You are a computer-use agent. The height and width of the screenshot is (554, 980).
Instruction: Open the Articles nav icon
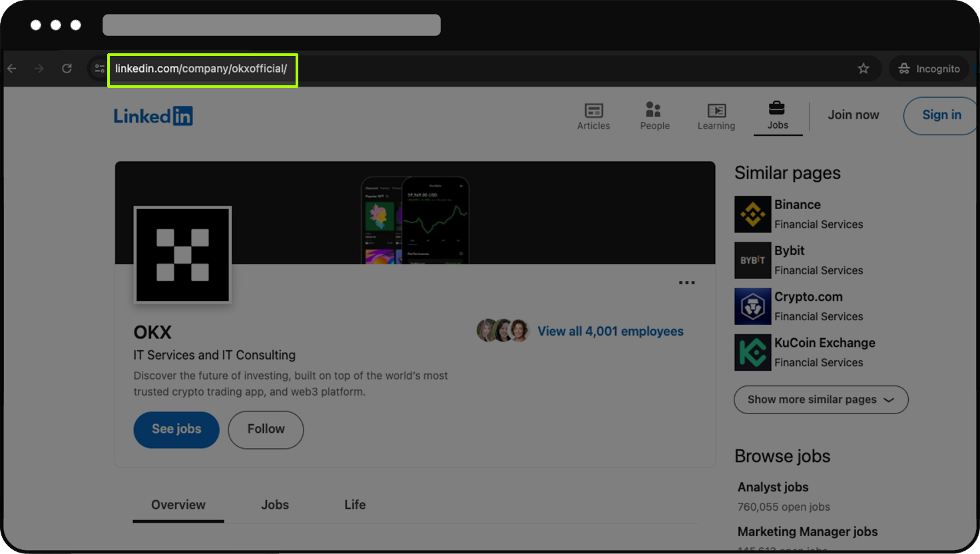click(x=593, y=111)
